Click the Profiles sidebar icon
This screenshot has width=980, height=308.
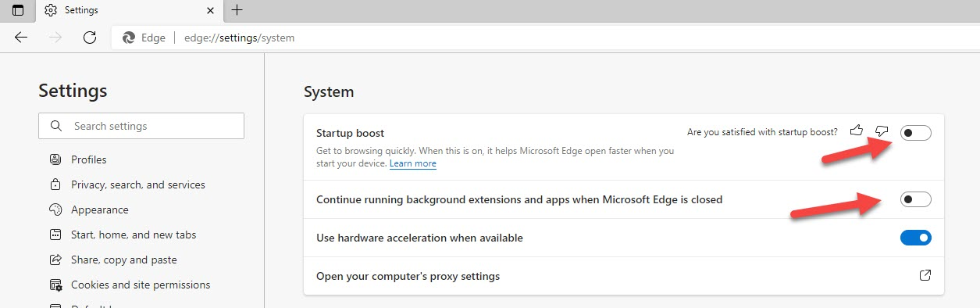coord(55,159)
